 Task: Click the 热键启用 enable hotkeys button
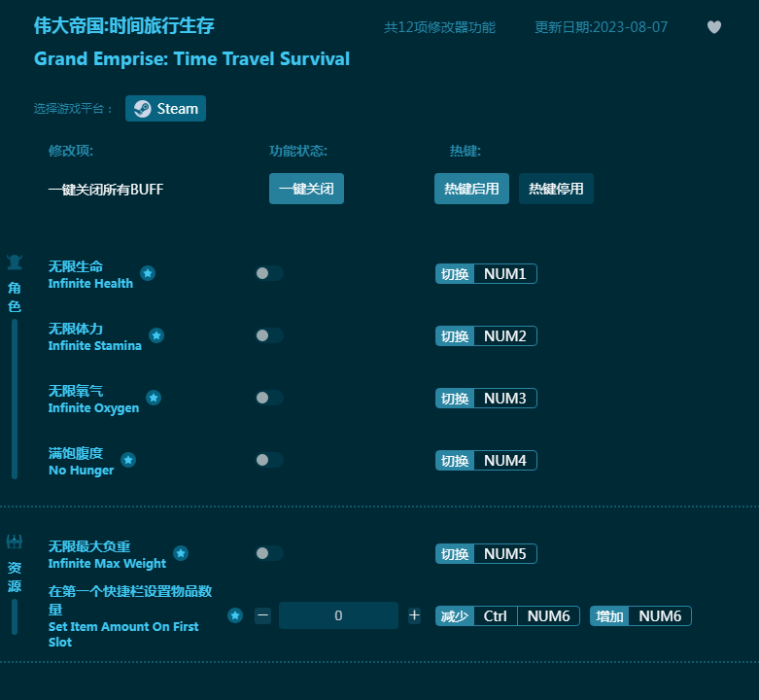point(471,189)
